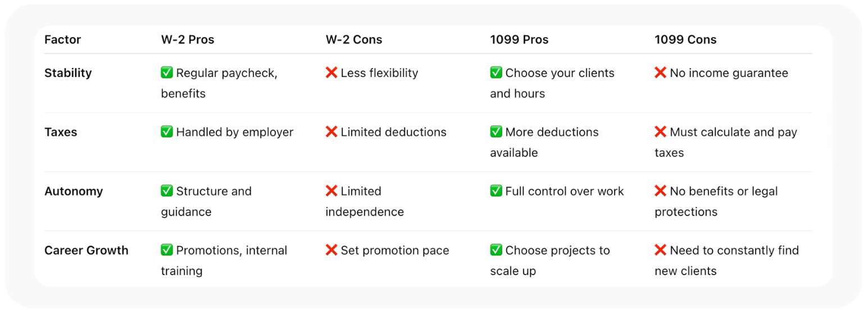The image size is (868, 315).
Task: Click the green checkmark beside "Full control over work"
Action: click(x=496, y=191)
